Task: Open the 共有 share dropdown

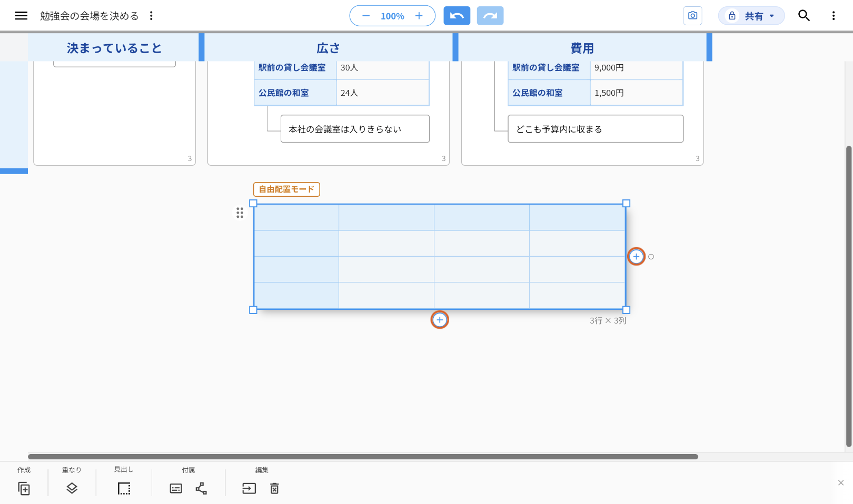Action: pos(751,16)
